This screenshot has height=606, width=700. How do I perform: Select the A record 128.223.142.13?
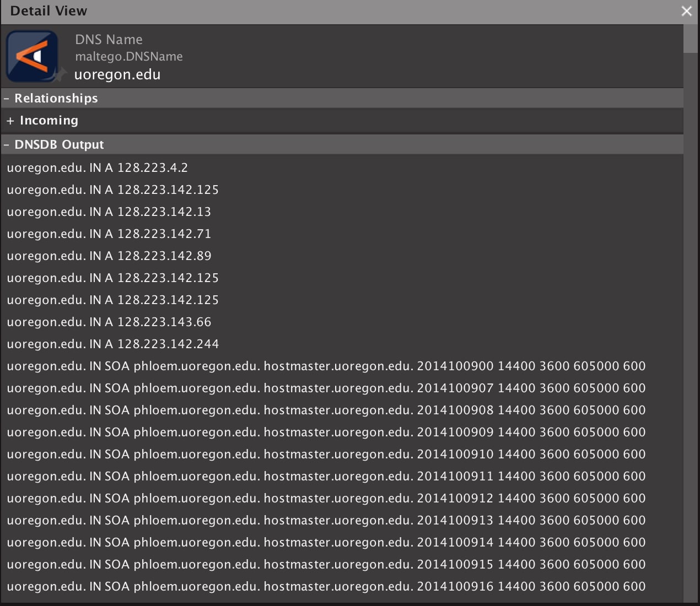click(x=109, y=212)
